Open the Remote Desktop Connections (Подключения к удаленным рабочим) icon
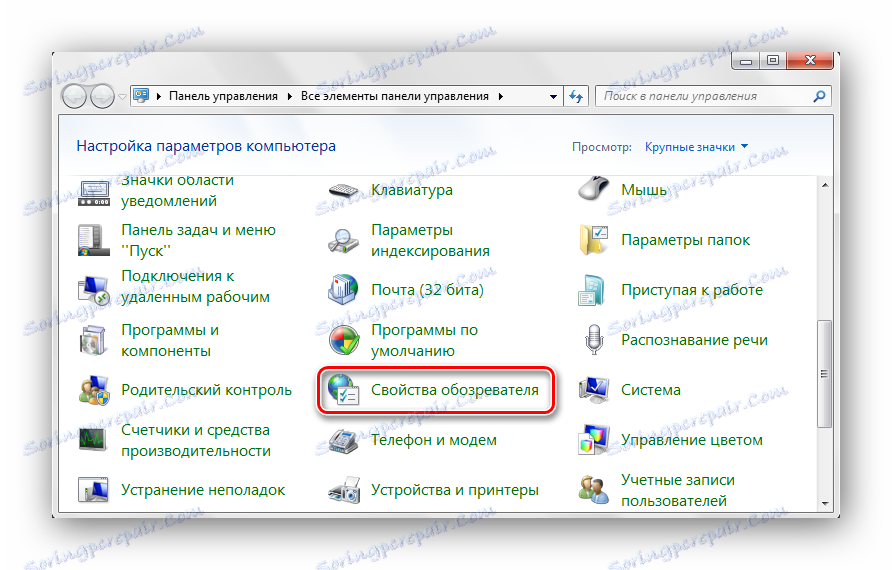 [x=93, y=290]
